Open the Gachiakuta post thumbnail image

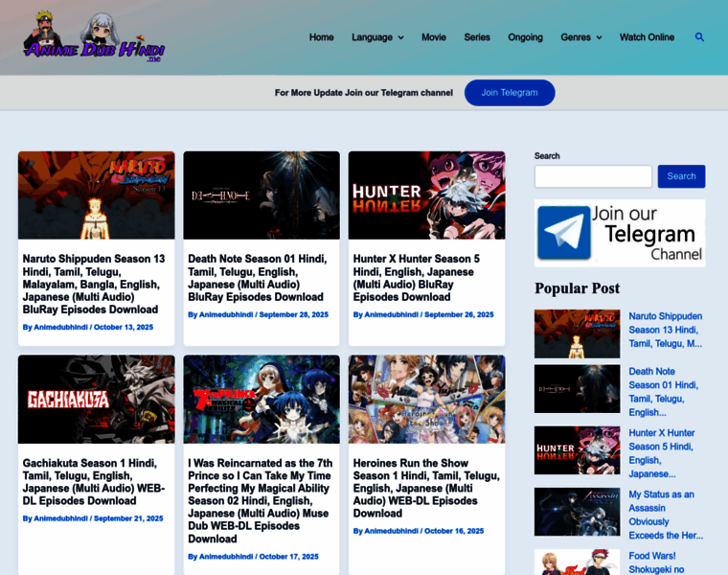[96, 399]
